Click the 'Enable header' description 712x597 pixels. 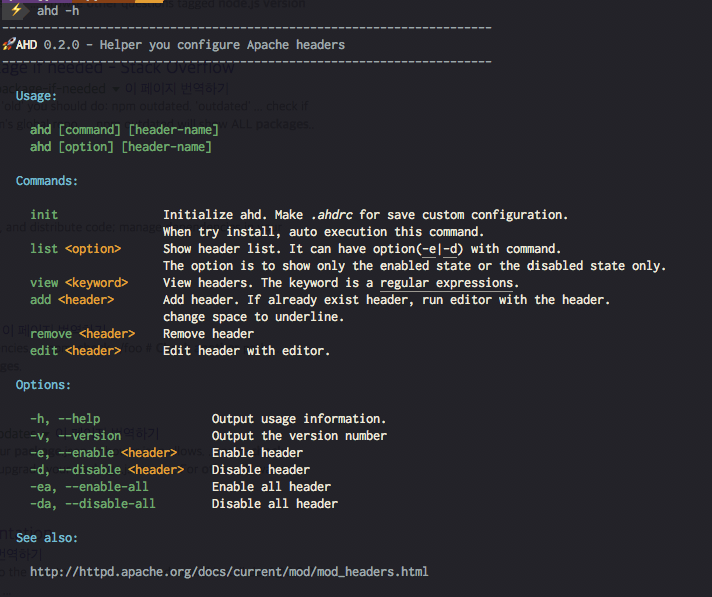pyautogui.click(x=257, y=453)
